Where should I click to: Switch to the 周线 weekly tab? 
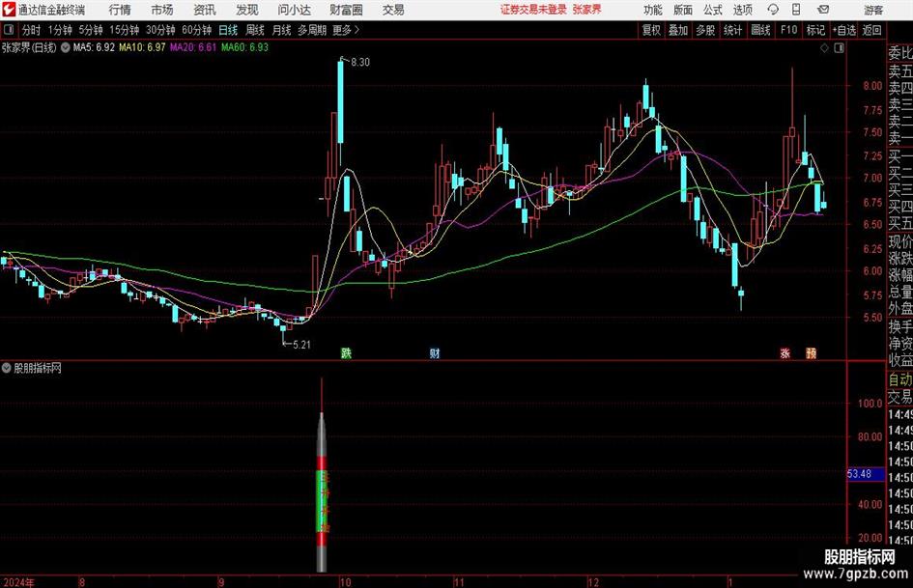(255, 30)
